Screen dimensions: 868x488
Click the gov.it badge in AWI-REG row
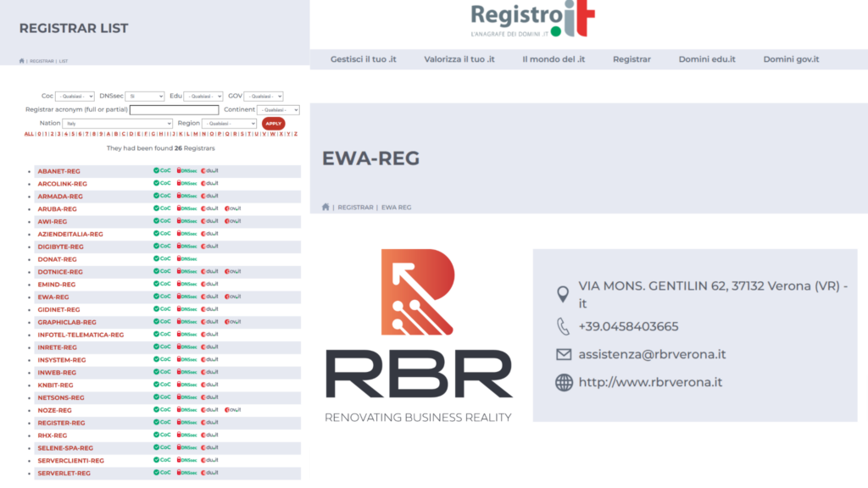pos(233,221)
